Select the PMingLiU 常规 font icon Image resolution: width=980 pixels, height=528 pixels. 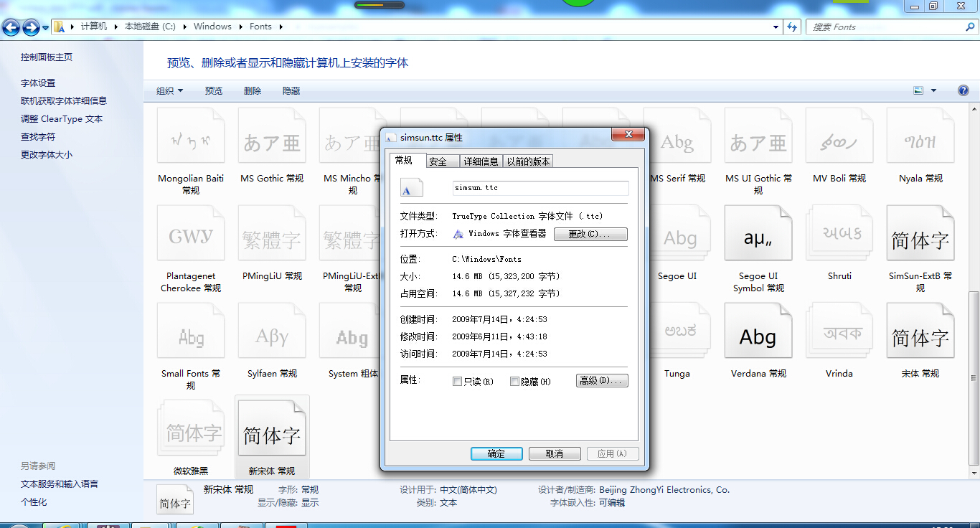[272, 233]
